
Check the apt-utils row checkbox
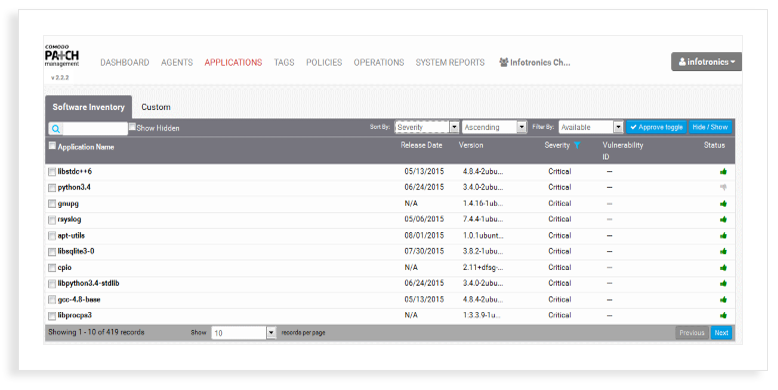pos(52,236)
